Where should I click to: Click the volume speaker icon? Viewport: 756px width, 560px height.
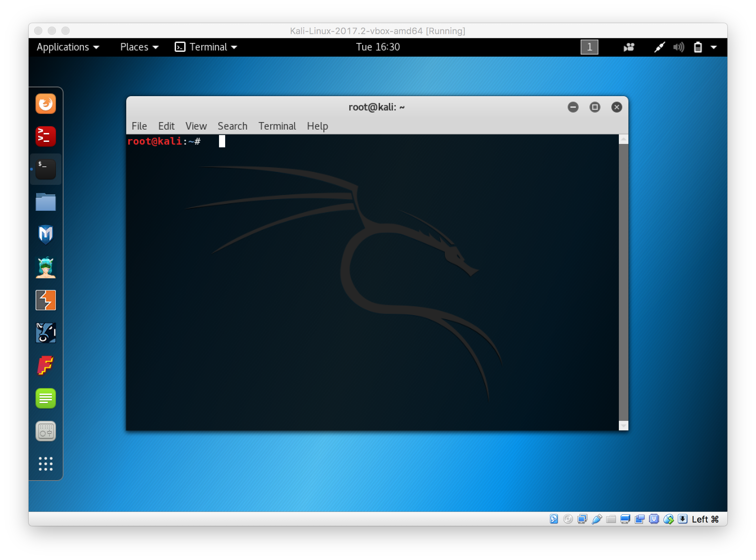(x=679, y=47)
